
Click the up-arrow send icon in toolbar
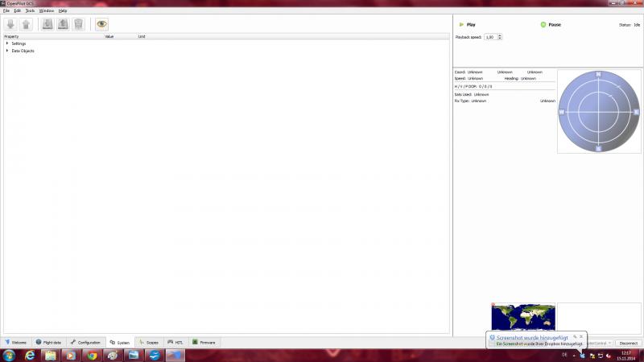[26, 24]
